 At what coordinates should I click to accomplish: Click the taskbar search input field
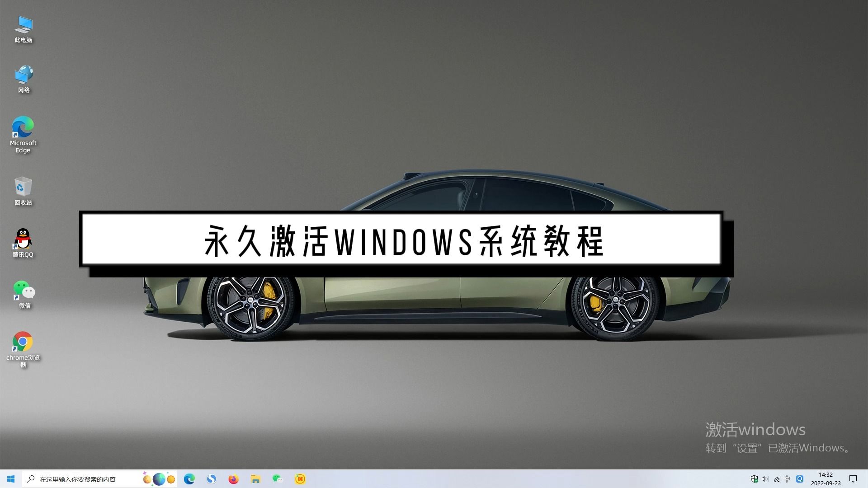coord(81,479)
